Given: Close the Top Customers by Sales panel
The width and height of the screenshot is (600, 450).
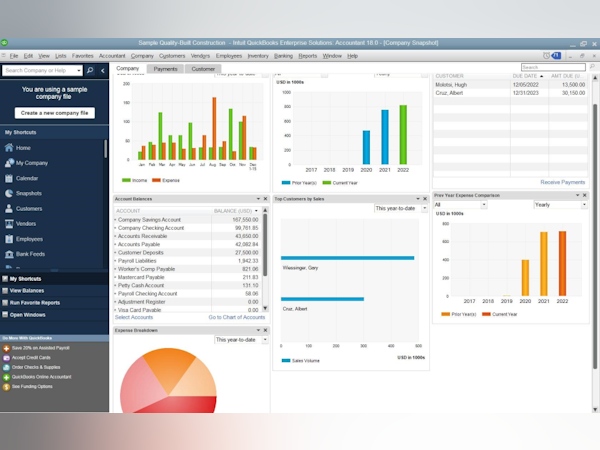Looking at the screenshot, I should (x=425, y=199).
